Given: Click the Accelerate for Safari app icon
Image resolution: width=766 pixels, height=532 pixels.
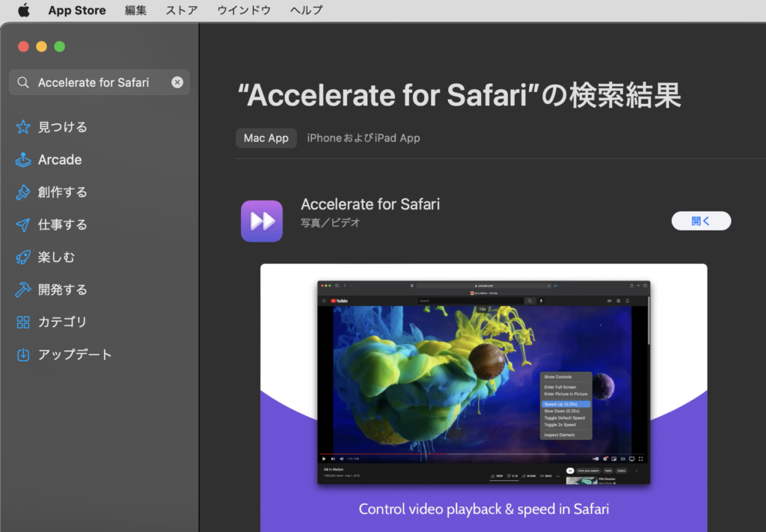Looking at the screenshot, I should point(262,221).
